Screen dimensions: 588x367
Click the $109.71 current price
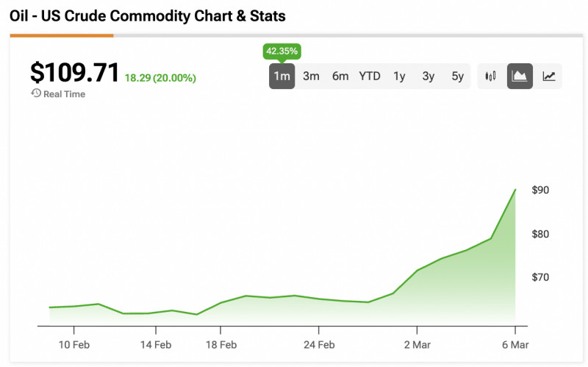pos(74,73)
